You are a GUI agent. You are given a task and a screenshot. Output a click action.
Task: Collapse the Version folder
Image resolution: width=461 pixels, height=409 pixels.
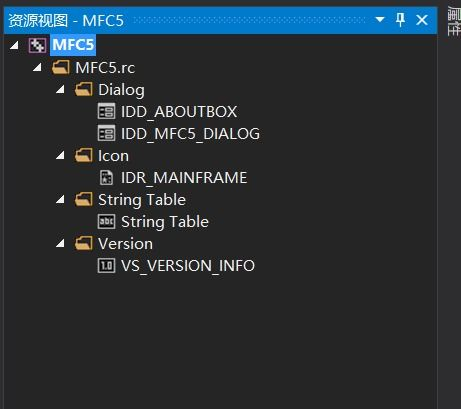(60, 244)
